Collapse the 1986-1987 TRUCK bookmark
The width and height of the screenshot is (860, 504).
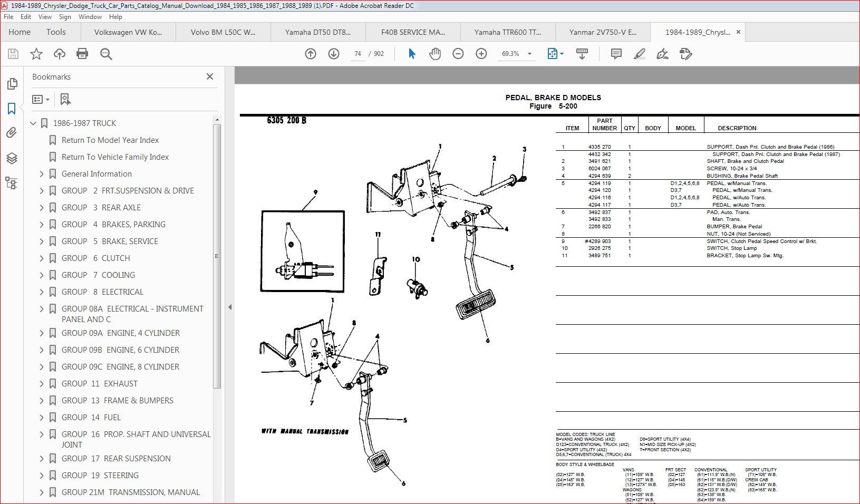pos(33,123)
